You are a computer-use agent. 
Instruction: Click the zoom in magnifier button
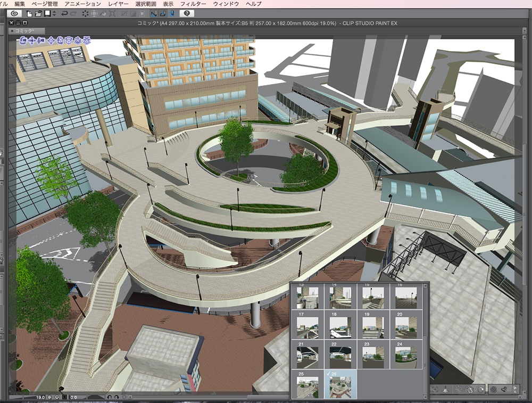(57, 397)
